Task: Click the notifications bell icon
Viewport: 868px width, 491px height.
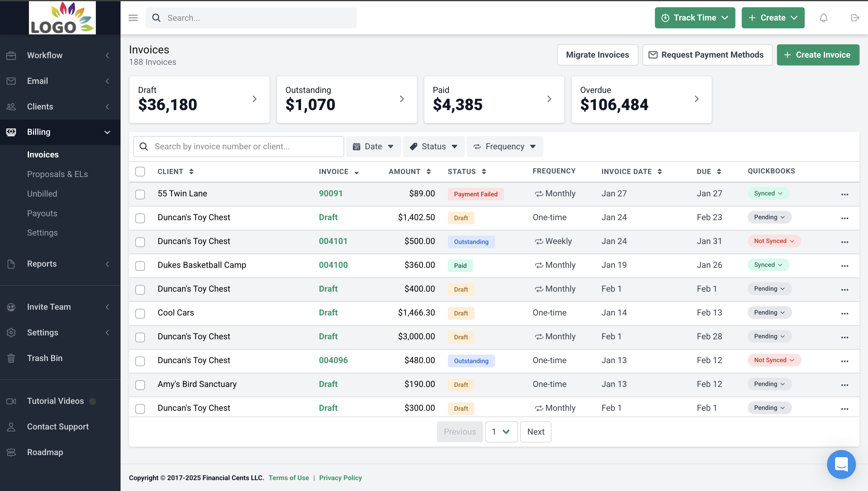Action: pyautogui.click(x=824, y=17)
